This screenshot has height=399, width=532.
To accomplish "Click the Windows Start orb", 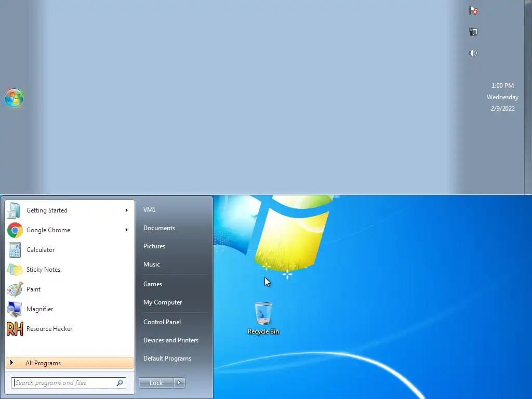I will tap(14, 98).
